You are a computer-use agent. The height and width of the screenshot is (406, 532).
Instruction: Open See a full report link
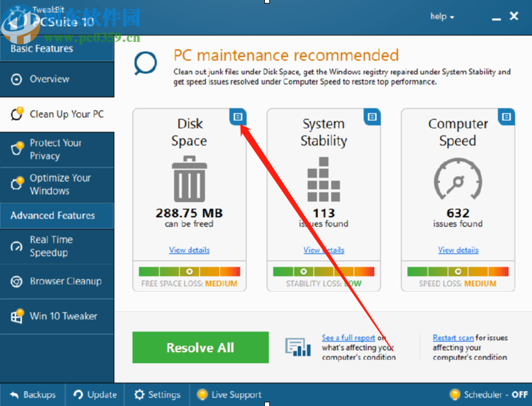pyautogui.click(x=348, y=338)
